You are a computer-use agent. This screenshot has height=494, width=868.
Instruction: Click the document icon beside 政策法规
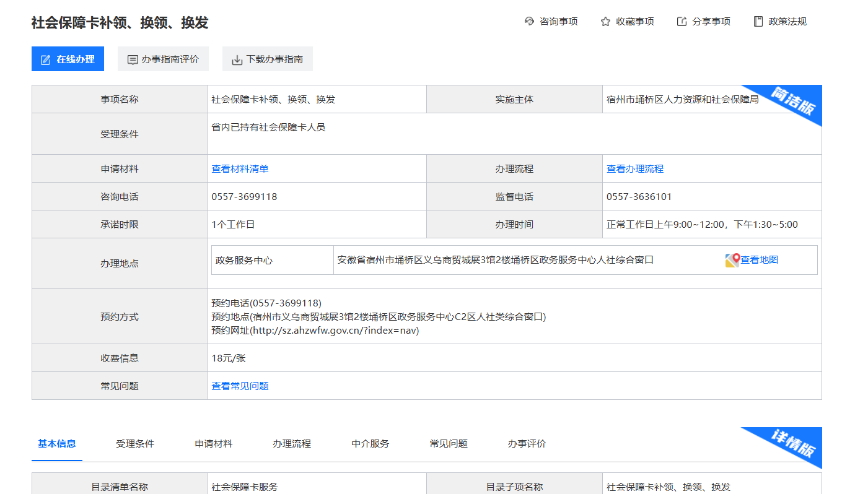tap(758, 22)
